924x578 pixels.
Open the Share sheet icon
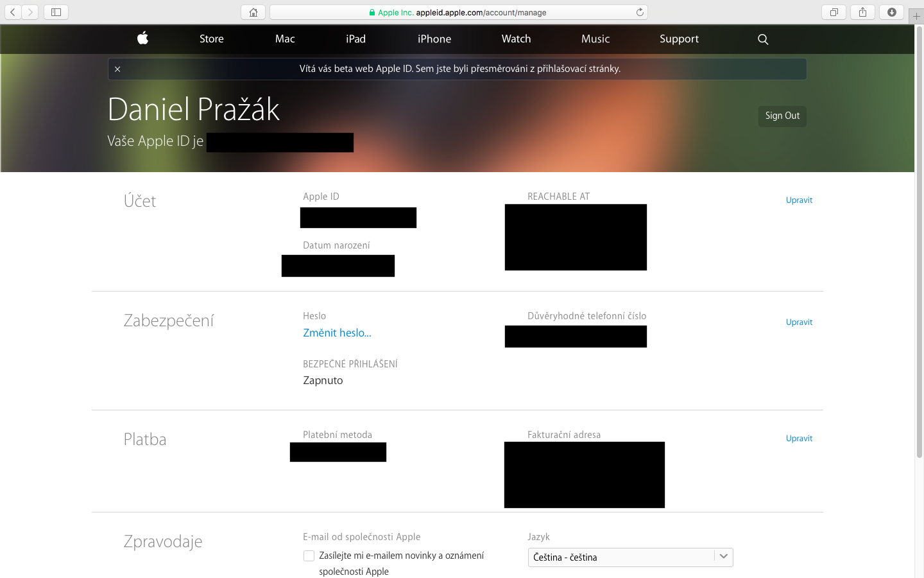tap(862, 12)
